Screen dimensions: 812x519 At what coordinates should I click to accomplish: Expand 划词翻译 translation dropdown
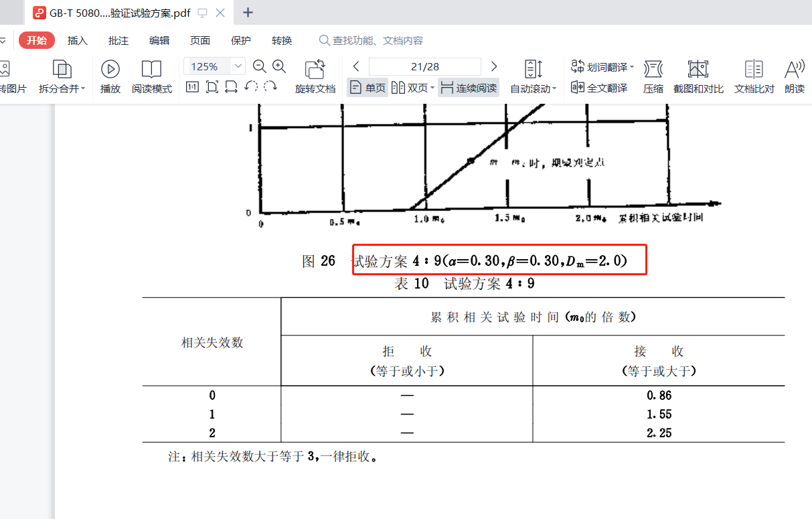(632, 67)
